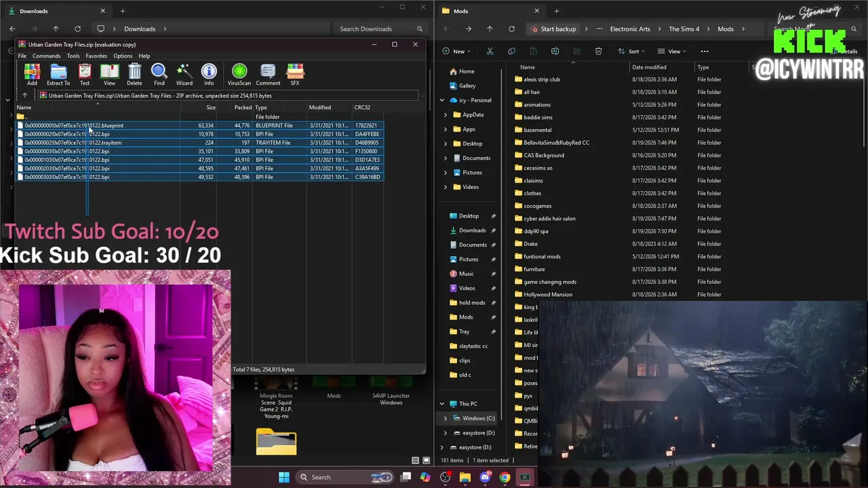Create SFX archive via SFX icon
Screen dimensions: 868x488
click(x=295, y=74)
